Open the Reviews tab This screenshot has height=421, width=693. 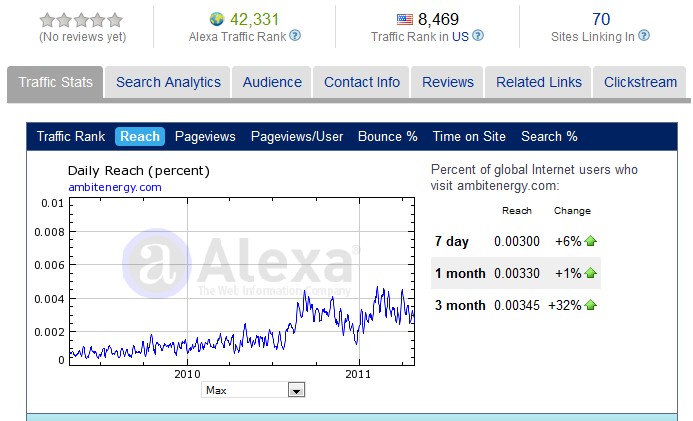tap(447, 82)
